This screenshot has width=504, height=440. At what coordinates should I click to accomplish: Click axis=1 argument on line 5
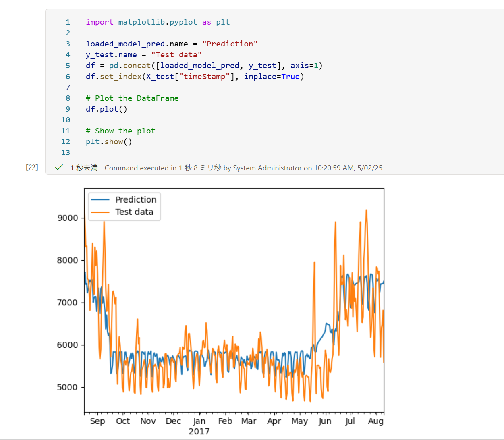click(305, 66)
